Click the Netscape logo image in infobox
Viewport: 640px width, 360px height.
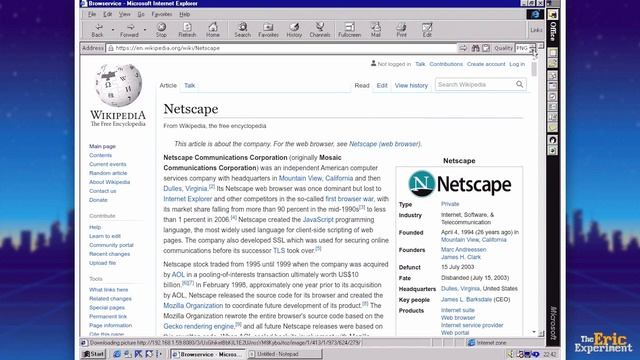[459, 184]
